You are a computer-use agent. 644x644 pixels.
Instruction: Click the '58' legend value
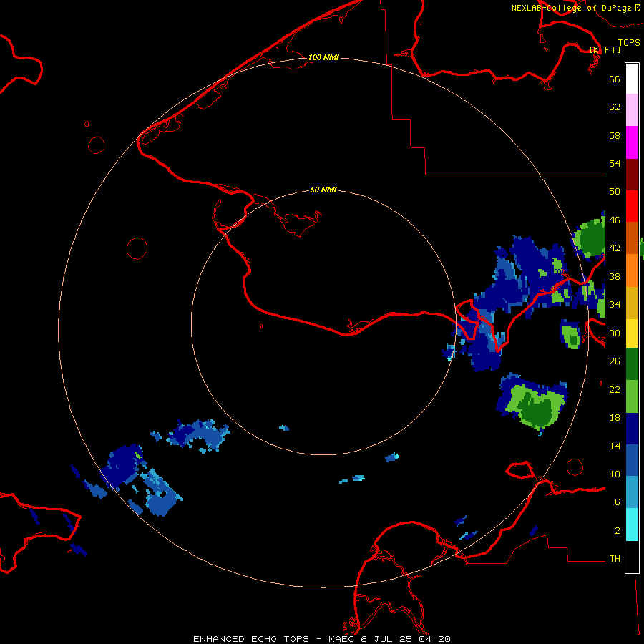(x=615, y=135)
